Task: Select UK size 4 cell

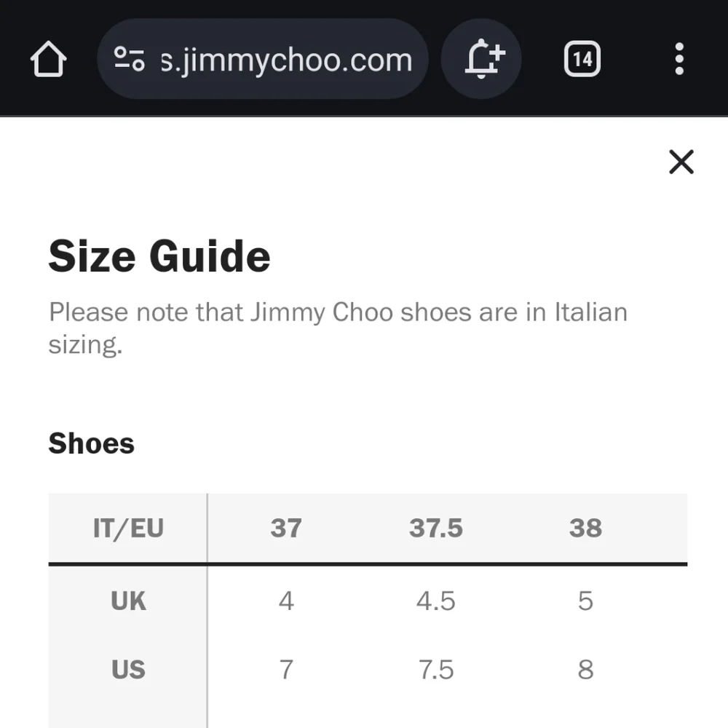Action: coord(286,601)
